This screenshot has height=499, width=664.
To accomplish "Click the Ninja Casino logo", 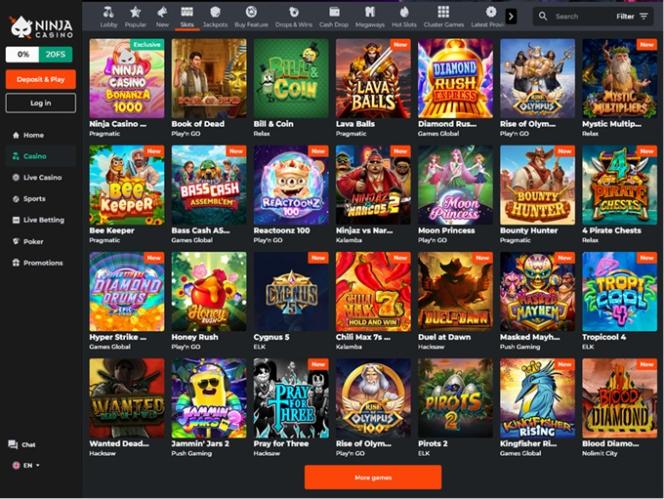I will 41,27.
